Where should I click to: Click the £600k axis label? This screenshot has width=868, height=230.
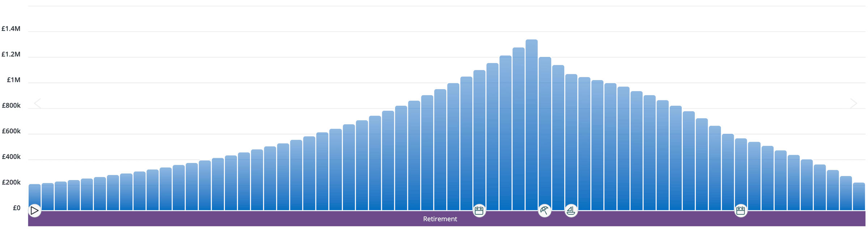click(11, 131)
